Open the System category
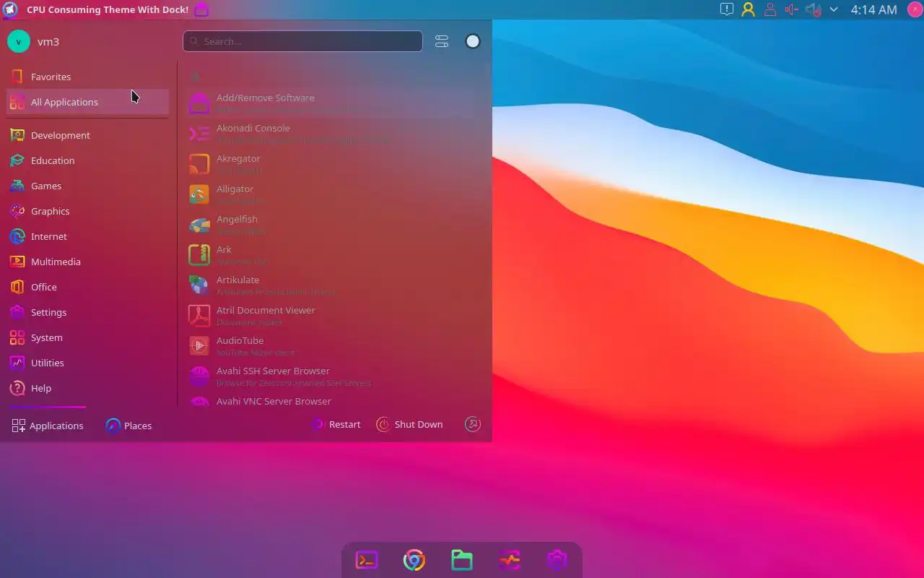924x578 pixels. (x=88, y=337)
